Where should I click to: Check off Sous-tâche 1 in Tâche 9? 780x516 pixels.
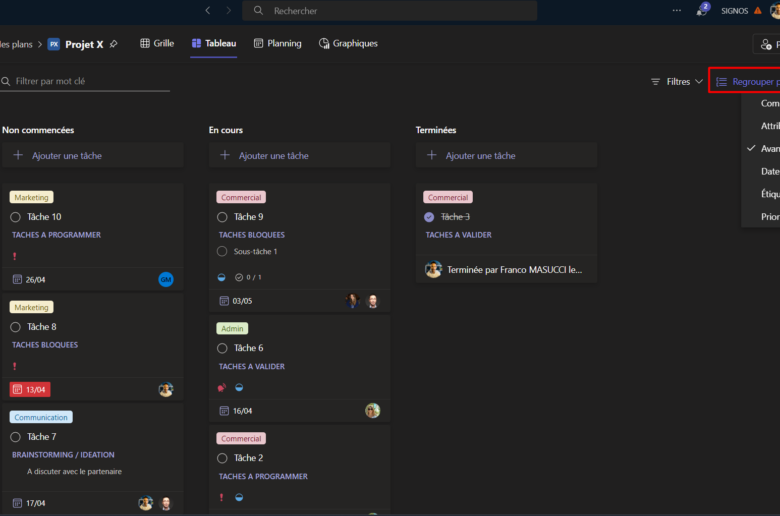click(222, 252)
